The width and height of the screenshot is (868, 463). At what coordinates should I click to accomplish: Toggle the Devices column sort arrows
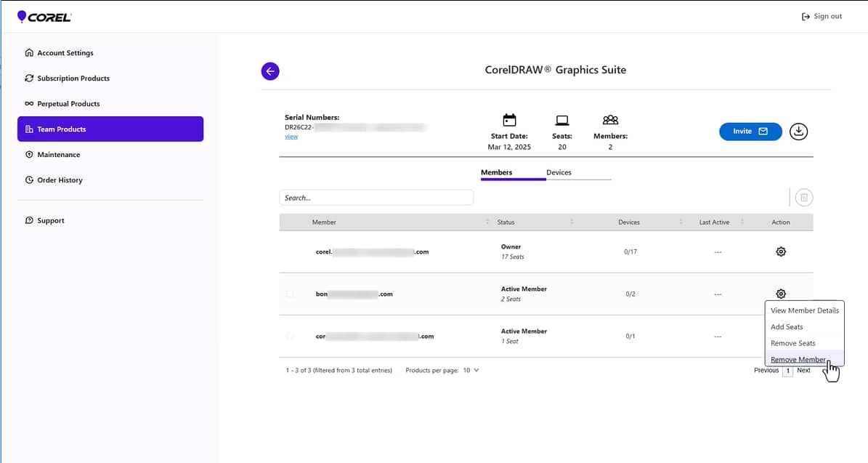(x=681, y=222)
